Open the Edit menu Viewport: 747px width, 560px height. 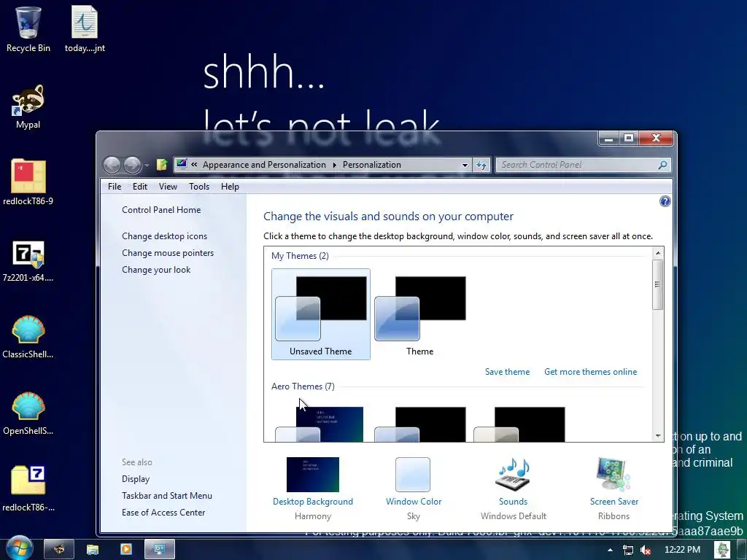point(139,187)
